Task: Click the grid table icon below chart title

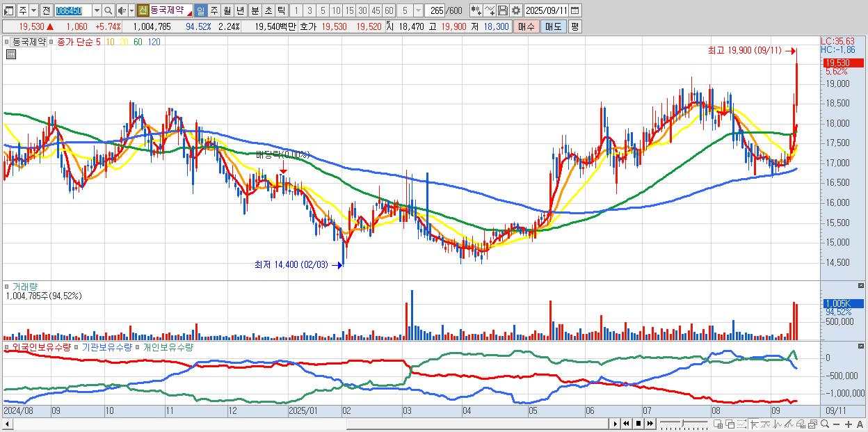Action: 10,54
